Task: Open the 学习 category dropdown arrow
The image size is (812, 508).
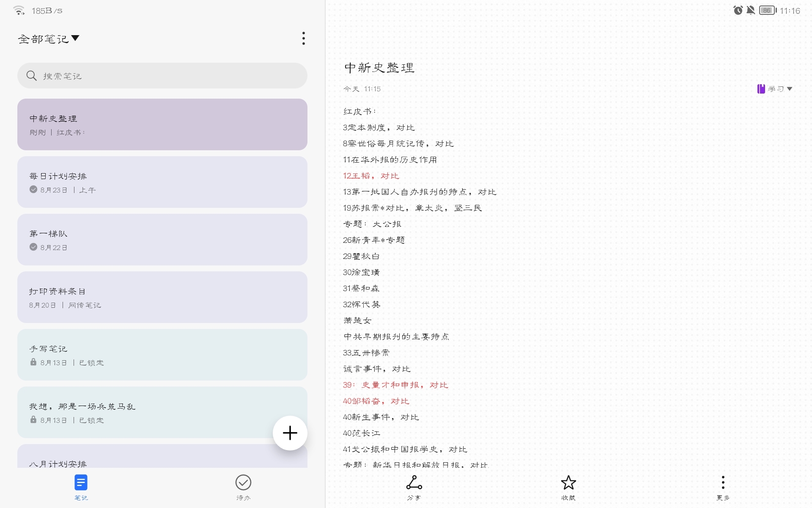Action: (790, 89)
